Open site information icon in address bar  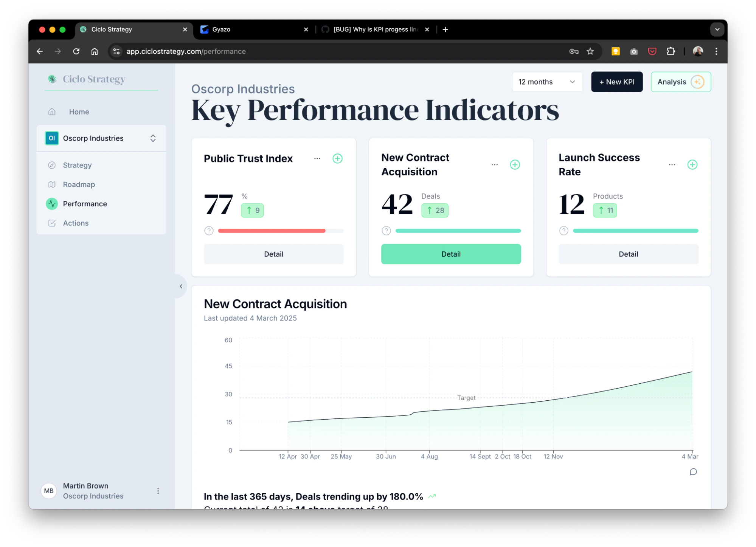point(116,51)
